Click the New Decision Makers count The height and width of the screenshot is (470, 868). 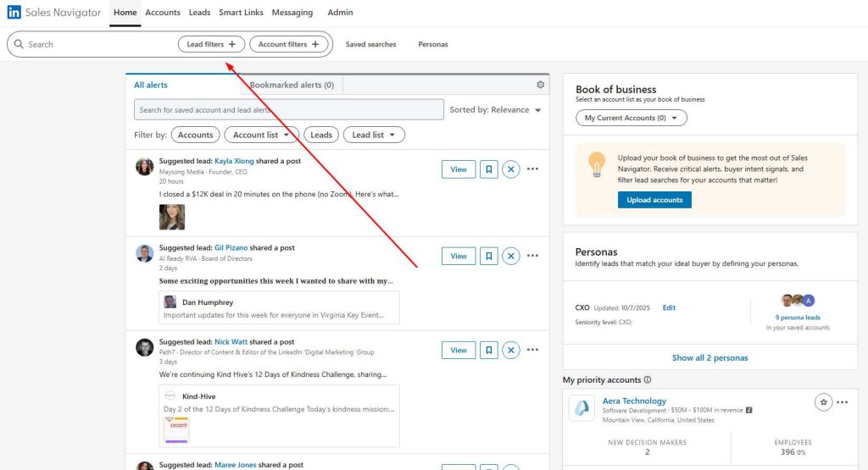click(647, 451)
